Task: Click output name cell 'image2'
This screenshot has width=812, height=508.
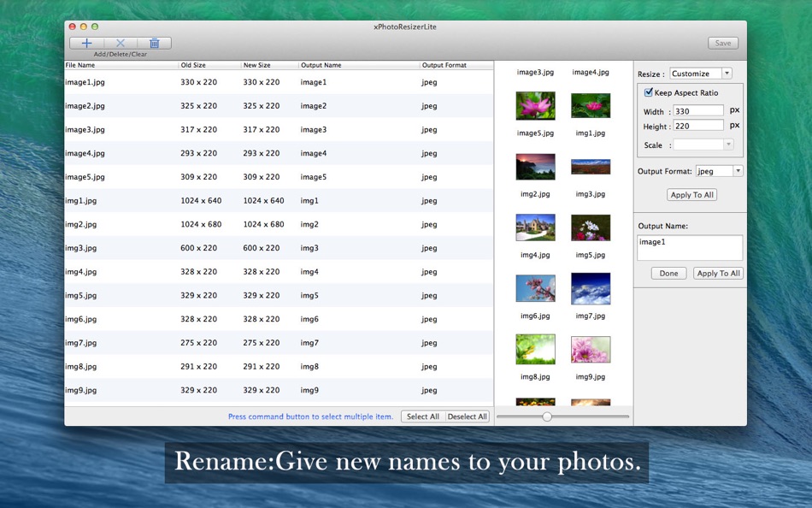Action: point(314,106)
